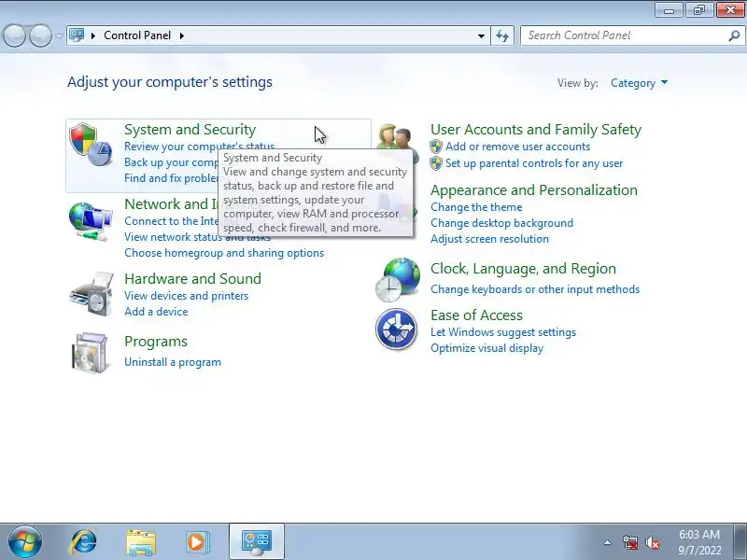Open Ease of Access category

click(x=476, y=315)
